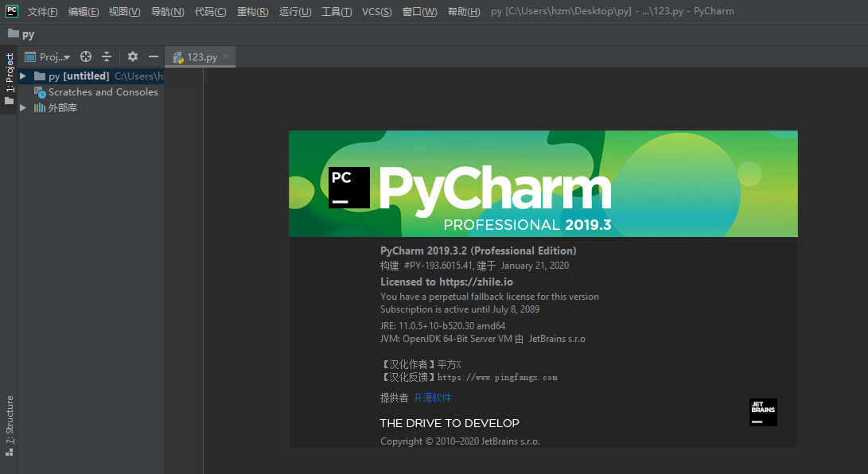The height and width of the screenshot is (474, 868).
Task: Switch to the 123.py editor tab
Action: 200,57
